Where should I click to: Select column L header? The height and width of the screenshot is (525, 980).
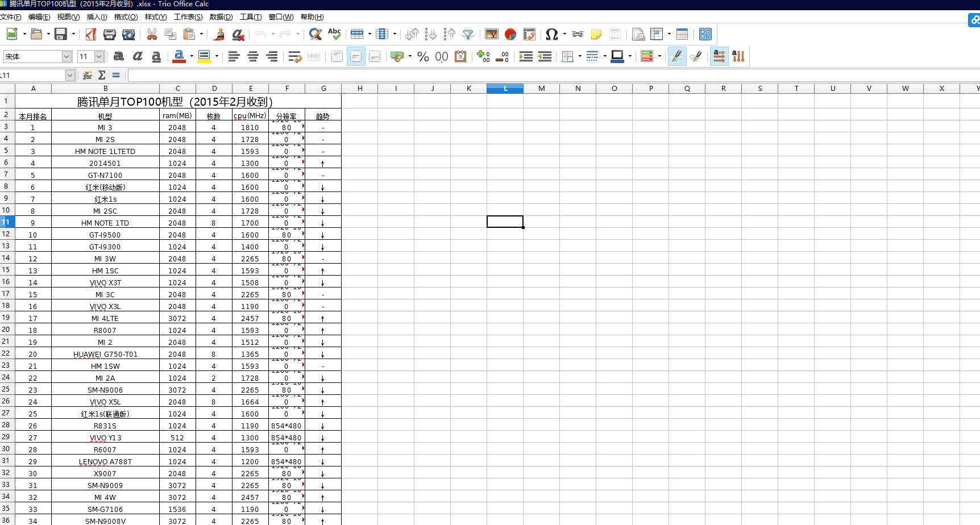point(505,89)
